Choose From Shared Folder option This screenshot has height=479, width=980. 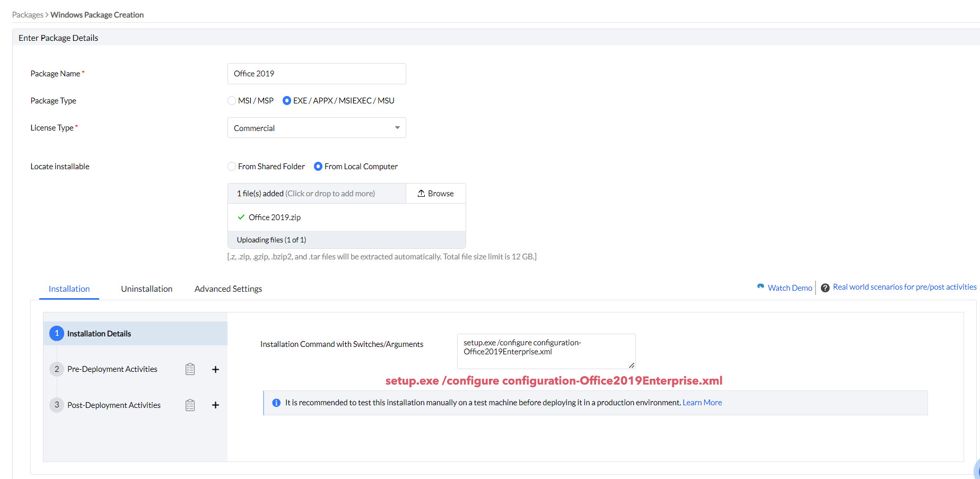coord(232,167)
